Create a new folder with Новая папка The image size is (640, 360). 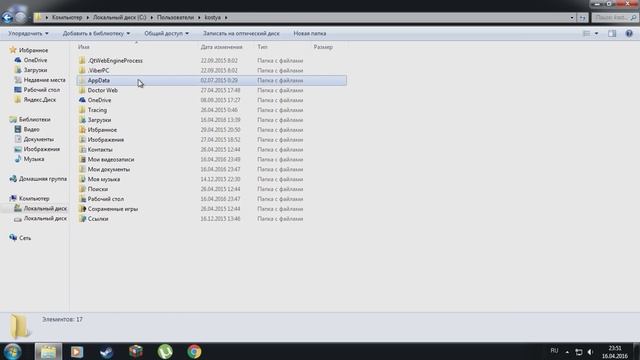tap(309, 33)
